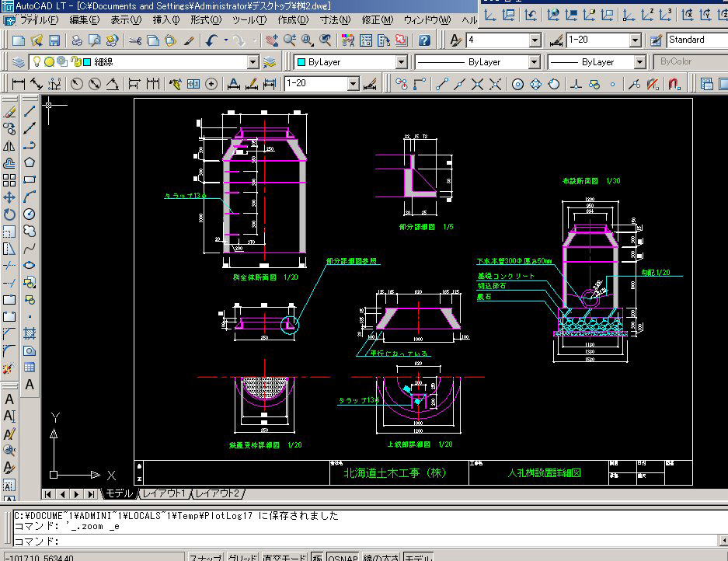Open the Layer Properties Manager icon

tap(18, 61)
